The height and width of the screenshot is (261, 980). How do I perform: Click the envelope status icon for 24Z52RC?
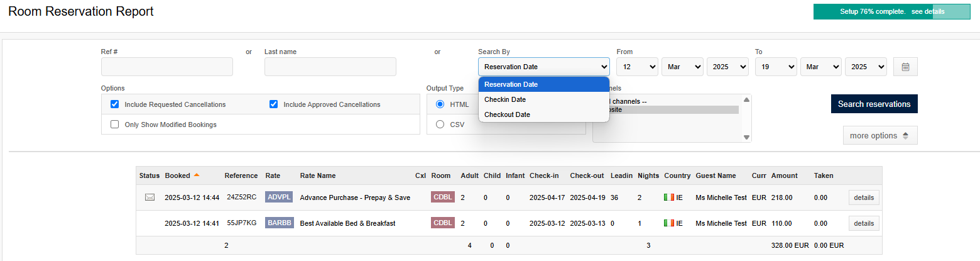coord(150,197)
